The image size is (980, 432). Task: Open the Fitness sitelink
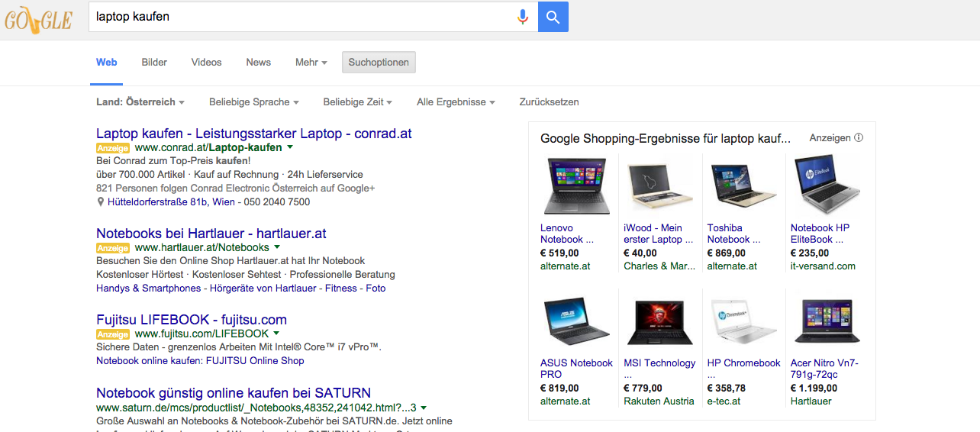[341, 289]
